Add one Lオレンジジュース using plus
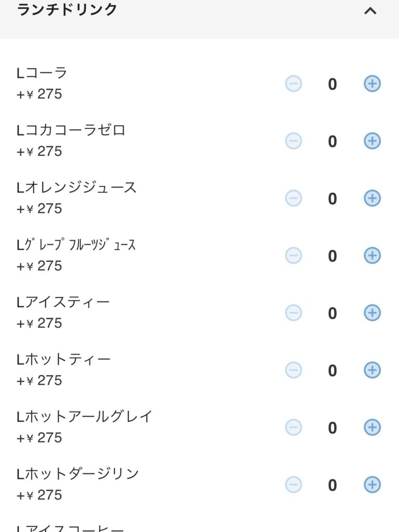Screen dimensions: 399x532 pos(372,198)
